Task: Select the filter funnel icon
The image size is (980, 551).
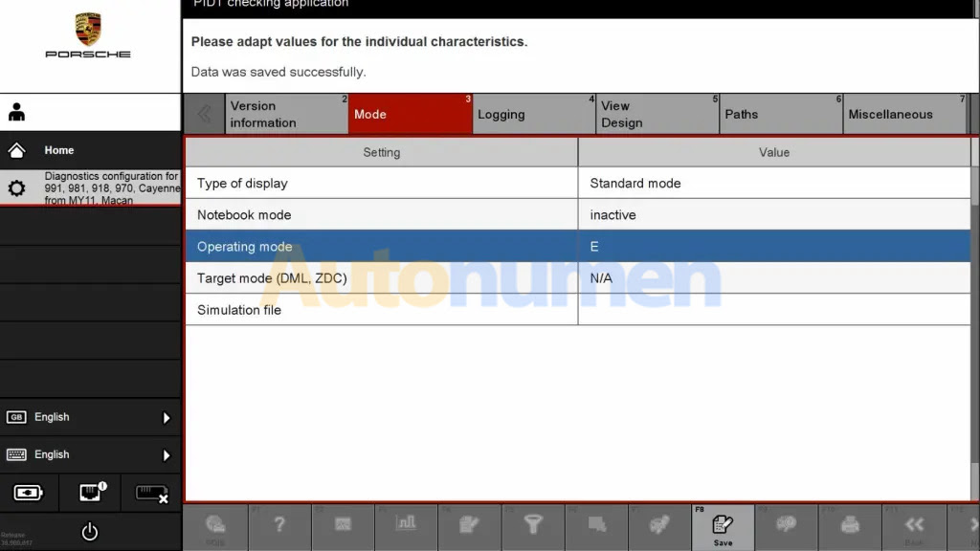Action: click(533, 524)
